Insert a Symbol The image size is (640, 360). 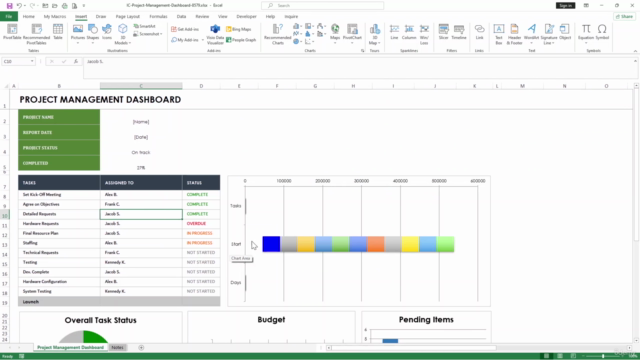[x=602, y=32]
